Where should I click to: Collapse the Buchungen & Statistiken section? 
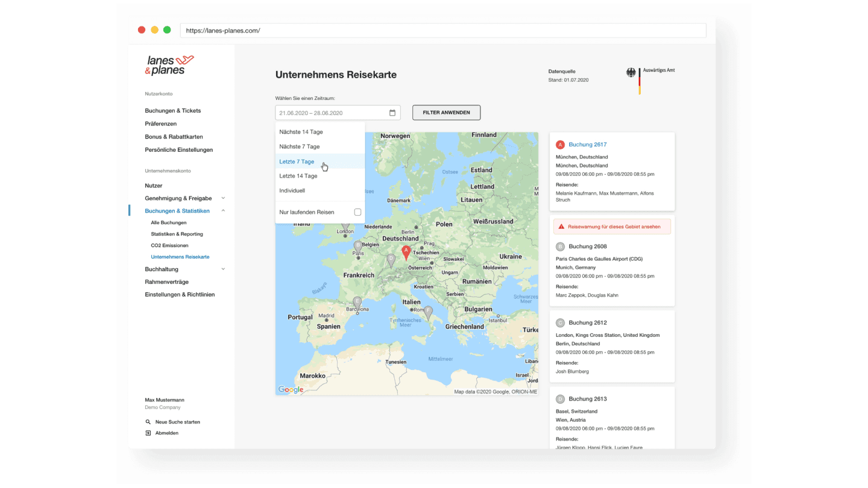[x=223, y=211]
